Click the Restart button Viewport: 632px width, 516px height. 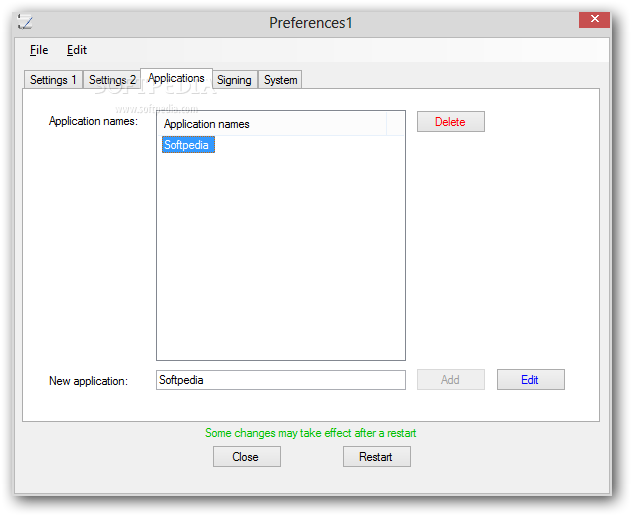pos(377,457)
